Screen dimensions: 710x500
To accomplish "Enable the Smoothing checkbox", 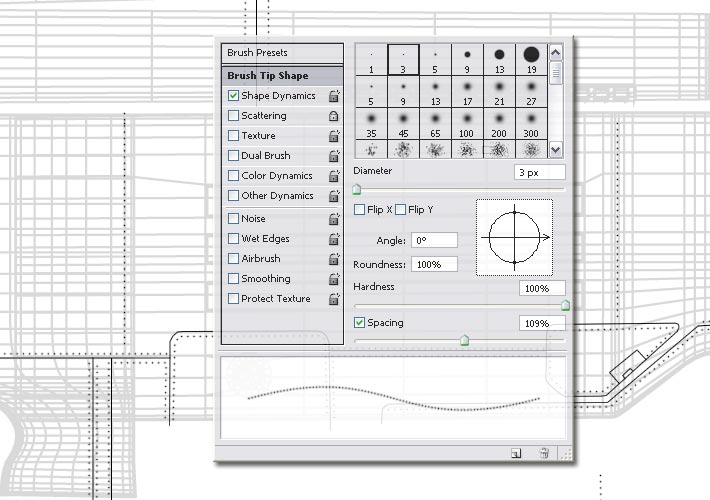I will point(233,278).
